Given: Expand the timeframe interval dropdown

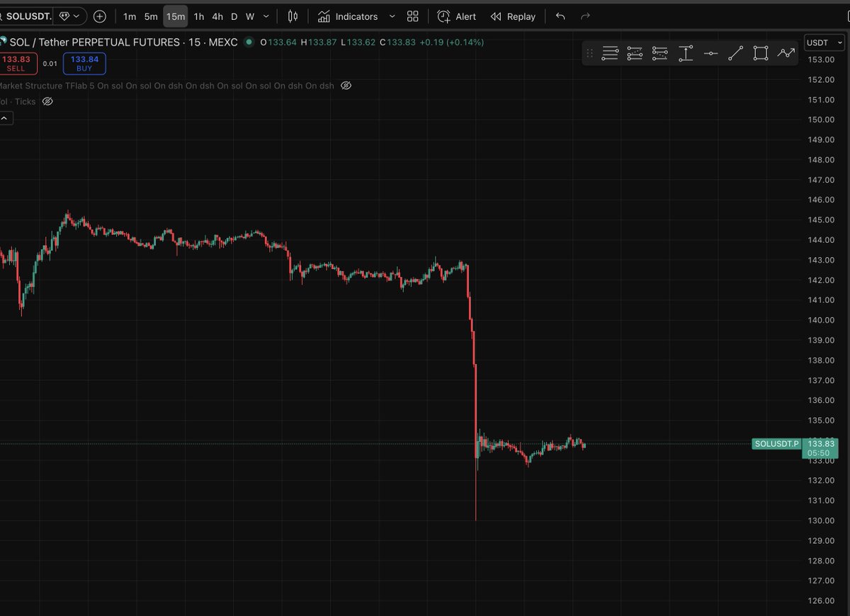Looking at the screenshot, I should pyautogui.click(x=266, y=16).
